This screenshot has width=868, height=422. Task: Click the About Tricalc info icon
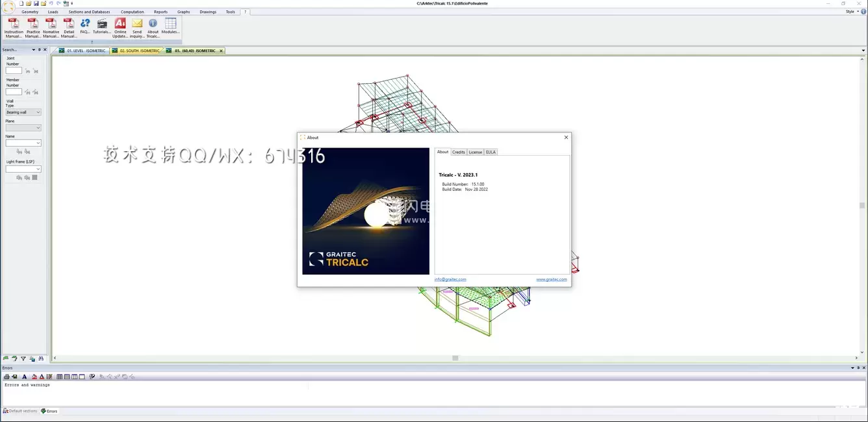153,28
